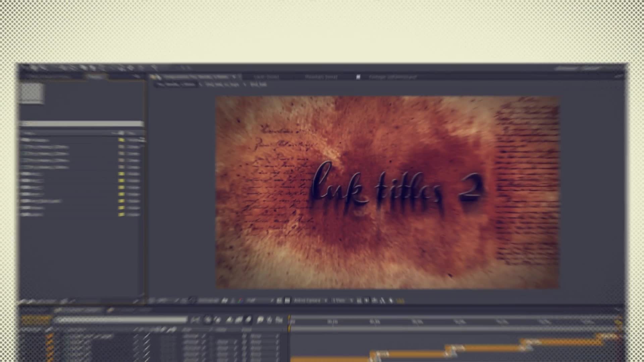This screenshot has width=644, height=362.
Task: Select the active timeline composition tab
Action: coord(79,310)
